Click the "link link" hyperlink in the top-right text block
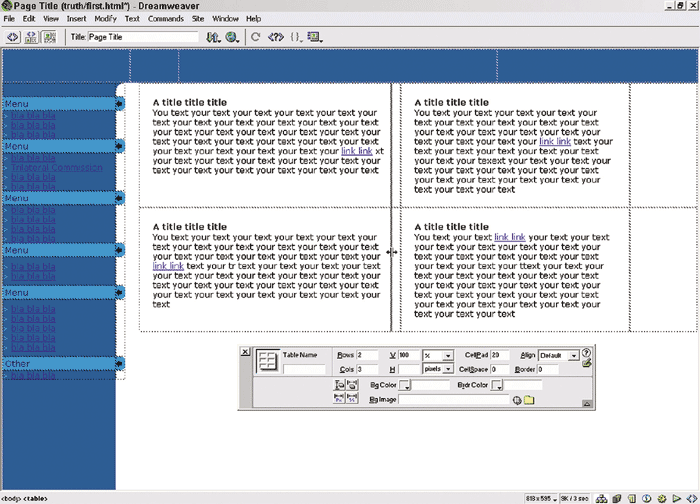The height and width of the screenshot is (504, 700). [x=555, y=141]
